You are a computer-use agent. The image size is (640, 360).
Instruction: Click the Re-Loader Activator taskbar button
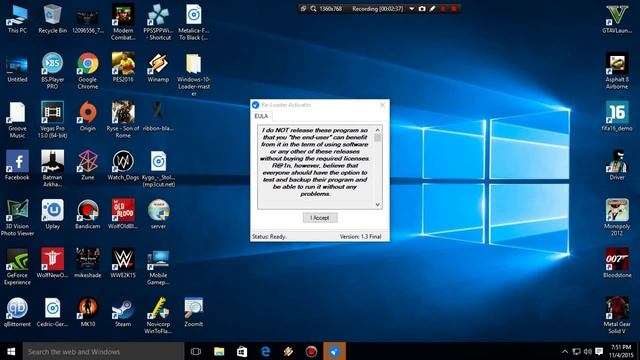[x=334, y=351]
